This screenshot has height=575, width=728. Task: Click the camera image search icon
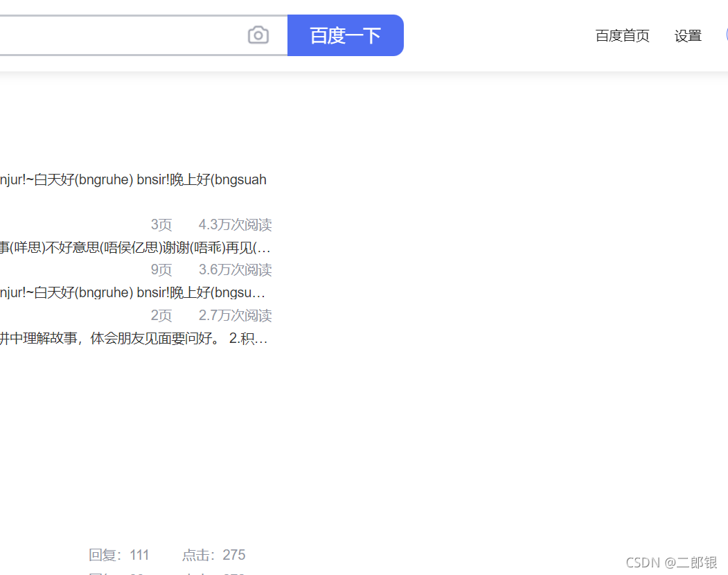click(258, 35)
